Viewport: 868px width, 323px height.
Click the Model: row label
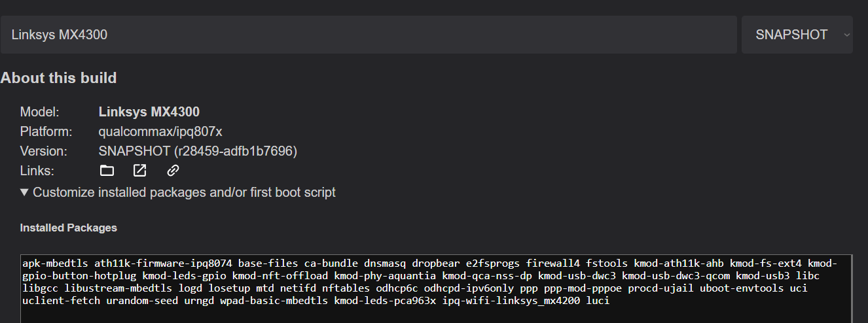coord(39,112)
